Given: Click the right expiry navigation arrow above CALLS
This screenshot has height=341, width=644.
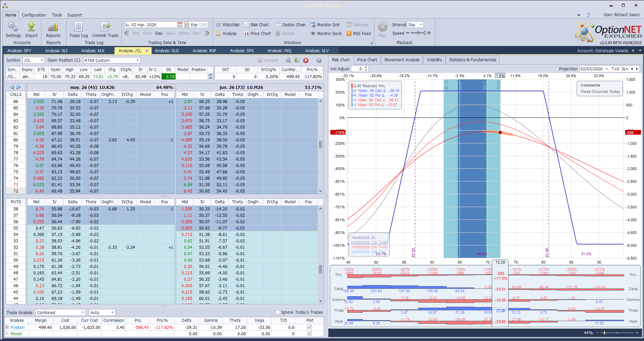Looking at the screenshot, I should pos(19,87).
